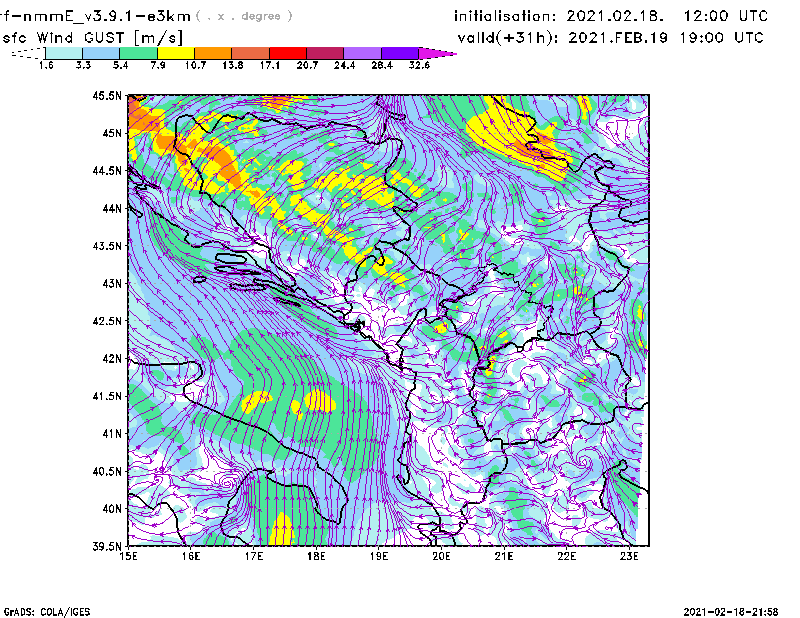Click the timestamp 2021-02-18-21:58
The image size is (800, 618).
pyautogui.click(x=731, y=612)
